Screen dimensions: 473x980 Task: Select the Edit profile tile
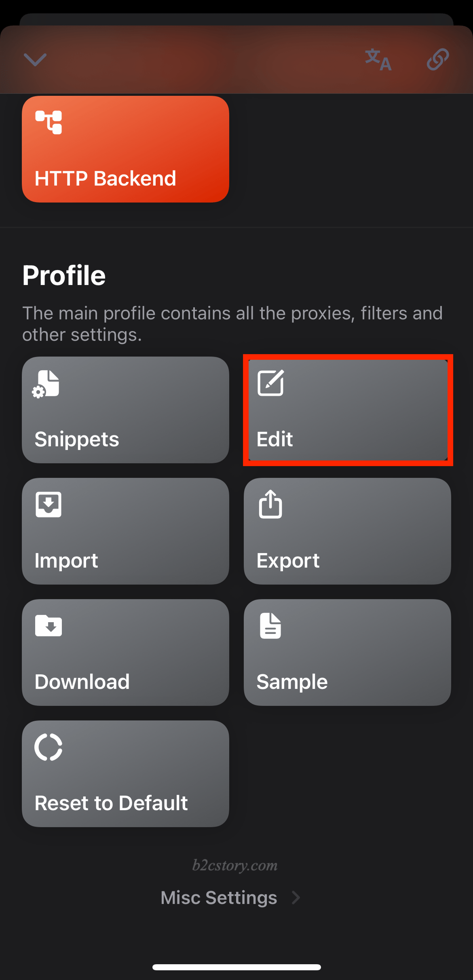pyautogui.click(x=348, y=410)
